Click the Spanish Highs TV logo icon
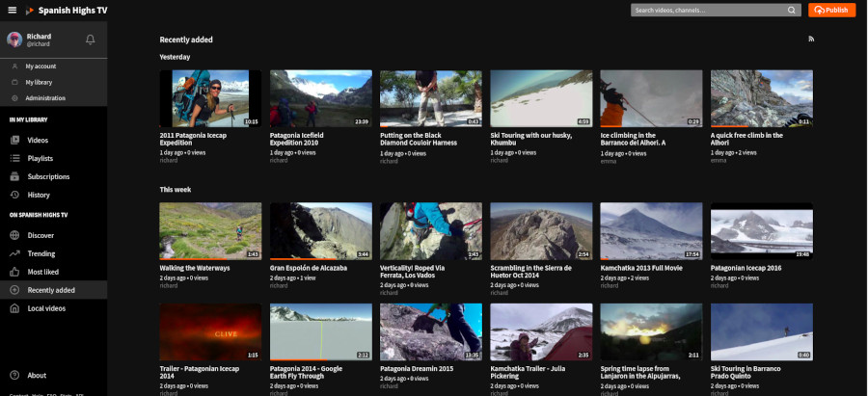Screen dimensions: 868x396 click(x=30, y=11)
